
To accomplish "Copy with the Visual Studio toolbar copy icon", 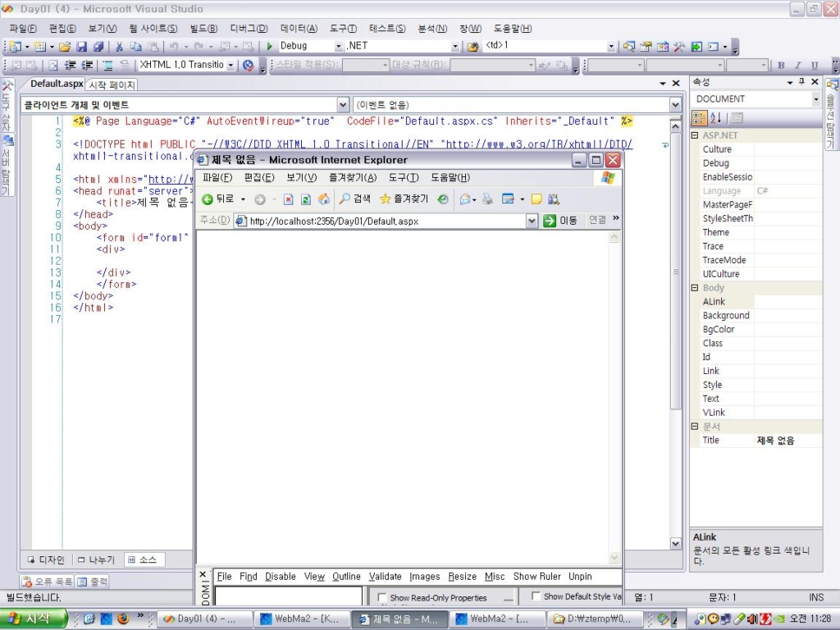I will click(136, 47).
